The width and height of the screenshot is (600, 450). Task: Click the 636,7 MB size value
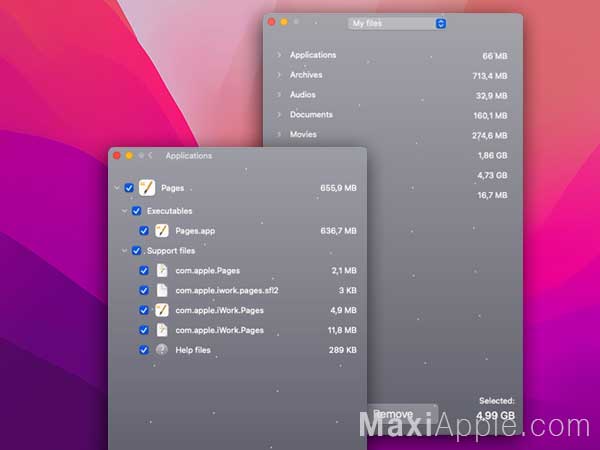click(338, 231)
